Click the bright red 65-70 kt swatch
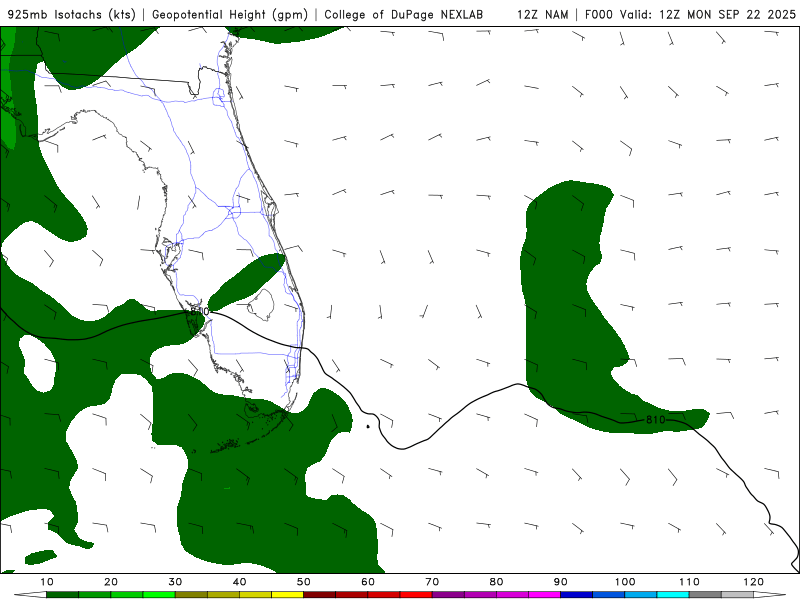Screen dimensions: 800x600 416,595
